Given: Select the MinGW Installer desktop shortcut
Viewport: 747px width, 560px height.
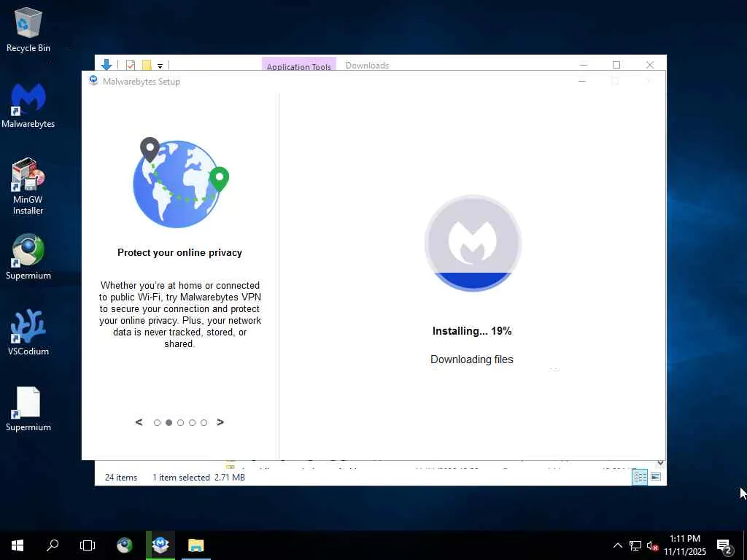Looking at the screenshot, I should (x=28, y=186).
